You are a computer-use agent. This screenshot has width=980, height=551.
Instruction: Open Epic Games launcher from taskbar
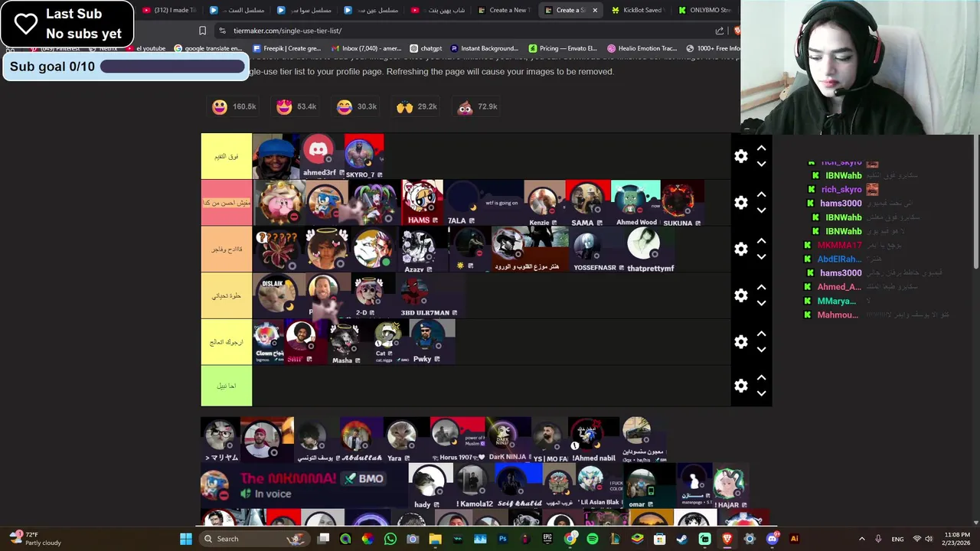pos(547,539)
